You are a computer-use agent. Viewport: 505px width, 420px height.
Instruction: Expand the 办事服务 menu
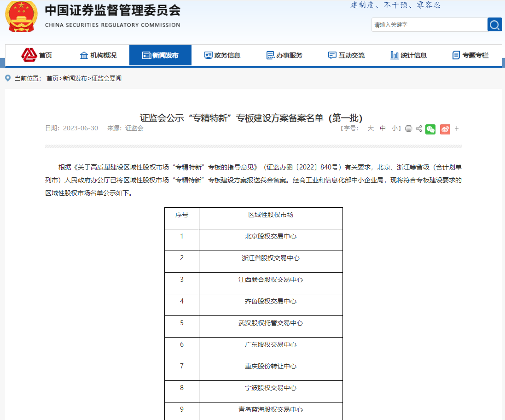284,55
